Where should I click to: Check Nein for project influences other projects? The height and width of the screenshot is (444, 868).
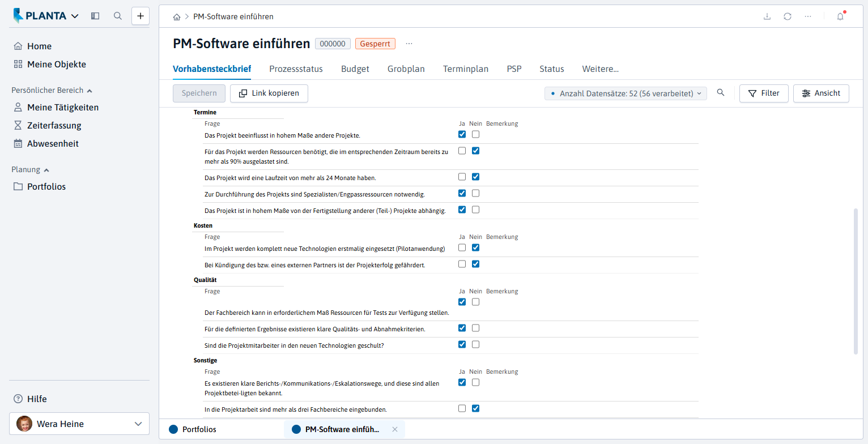[x=475, y=134]
